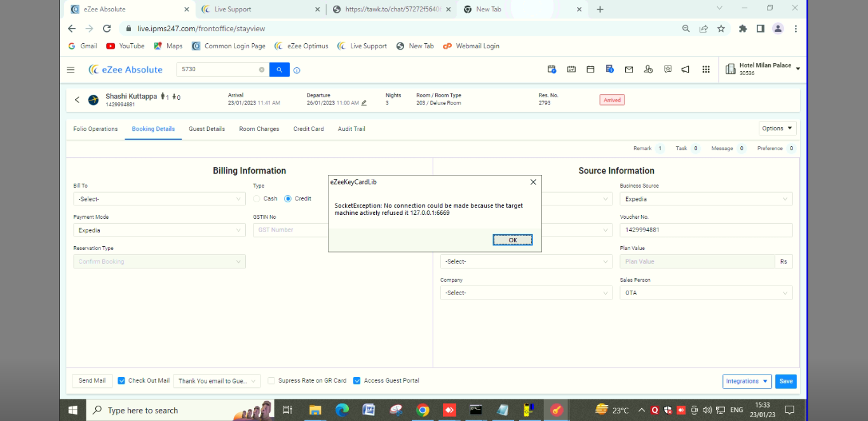This screenshot has height=421, width=868.
Task: Expand the Integrations dropdown
Action: tap(747, 382)
